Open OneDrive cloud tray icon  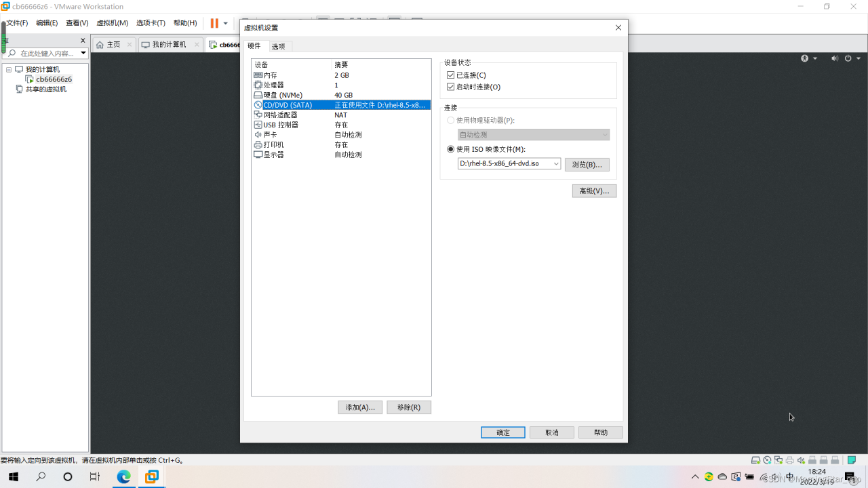click(722, 476)
